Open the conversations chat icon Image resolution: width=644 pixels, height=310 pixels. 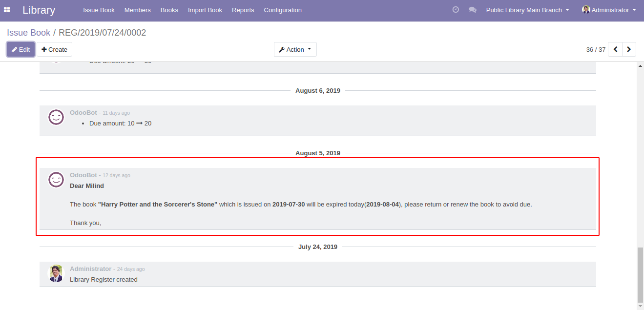pos(473,10)
